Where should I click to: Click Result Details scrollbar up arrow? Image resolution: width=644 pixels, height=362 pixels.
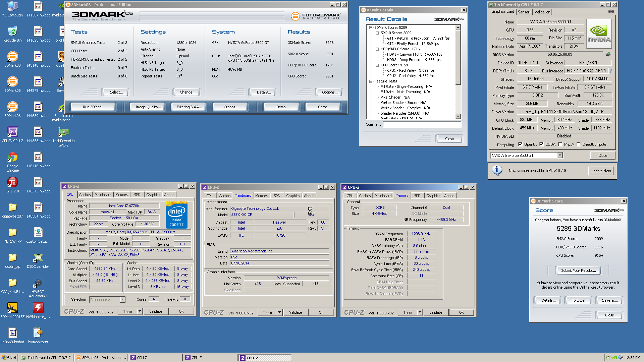pos(458,27)
